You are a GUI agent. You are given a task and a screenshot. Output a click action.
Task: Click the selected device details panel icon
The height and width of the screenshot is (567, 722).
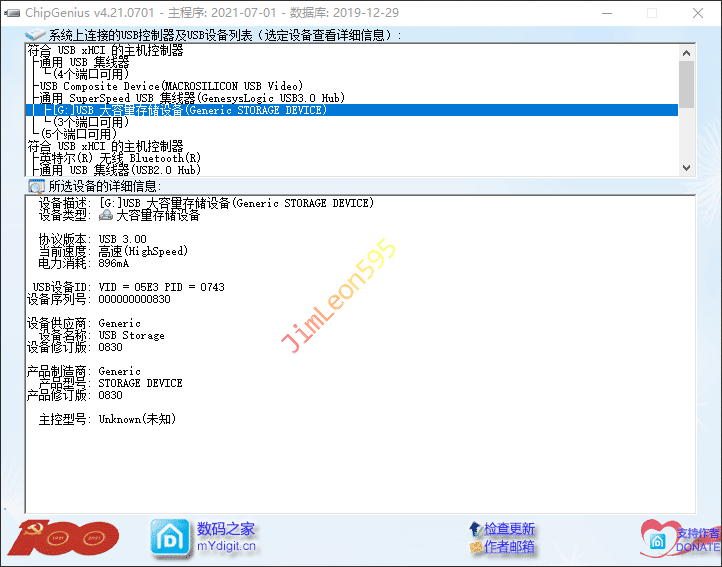coord(36,186)
